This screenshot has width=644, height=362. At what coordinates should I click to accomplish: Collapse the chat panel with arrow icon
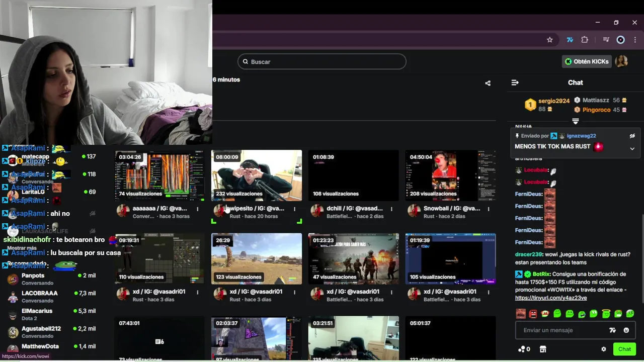point(515,82)
